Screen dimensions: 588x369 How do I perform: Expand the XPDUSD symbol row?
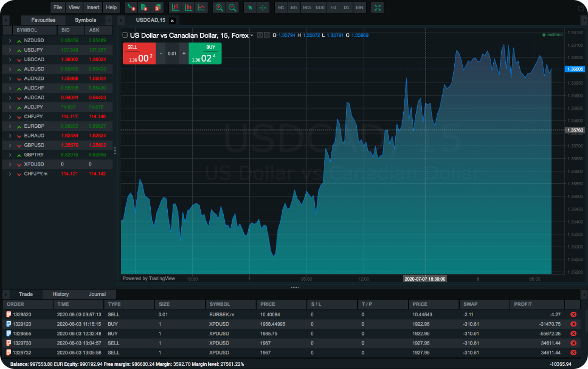pyautogui.click(x=10, y=164)
